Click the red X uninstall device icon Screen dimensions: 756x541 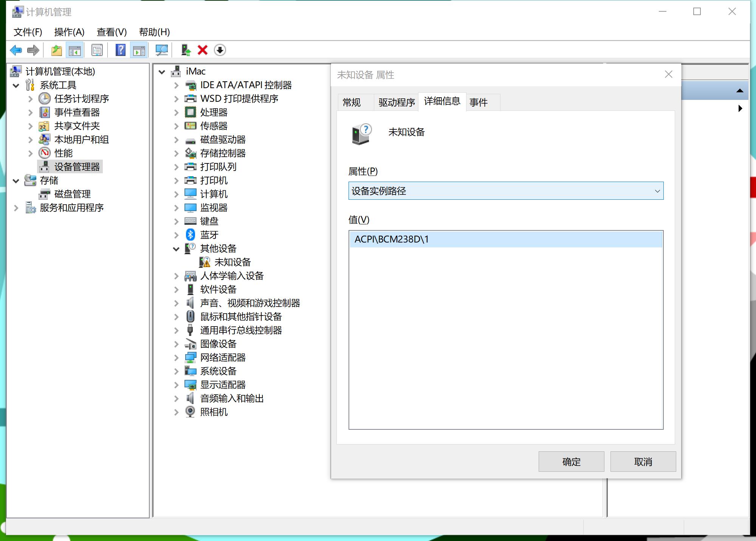tap(203, 50)
